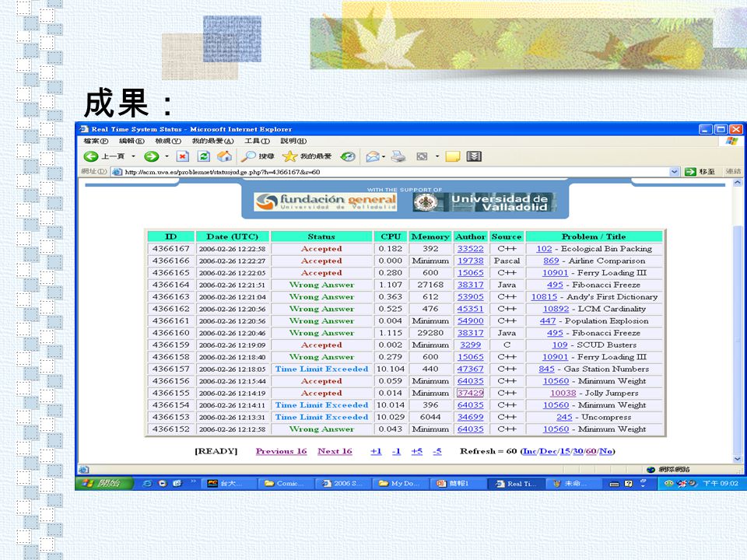Open the 編輯(E) Edit menu
747x560 pixels.
[x=132, y=141]
